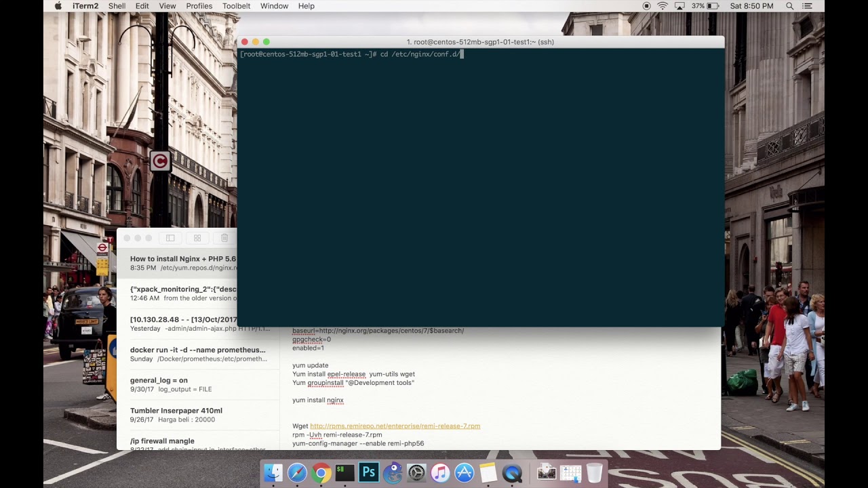Zoom the iTerm2 terminal window

point(267,42)
